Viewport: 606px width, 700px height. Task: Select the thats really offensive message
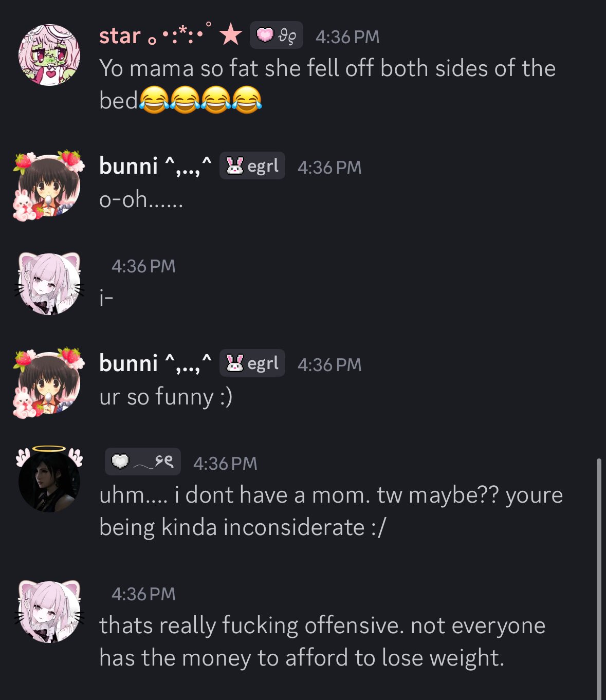322,642
